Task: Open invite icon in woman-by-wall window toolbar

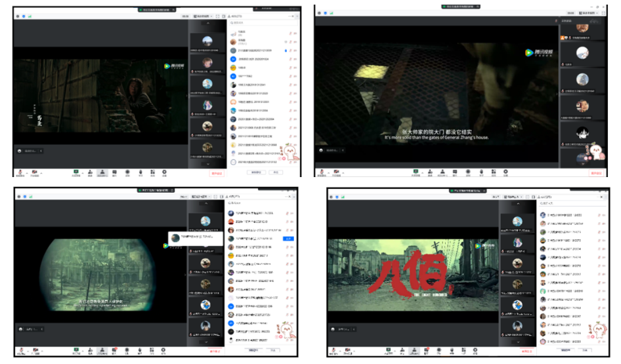Action: [91, 172]
